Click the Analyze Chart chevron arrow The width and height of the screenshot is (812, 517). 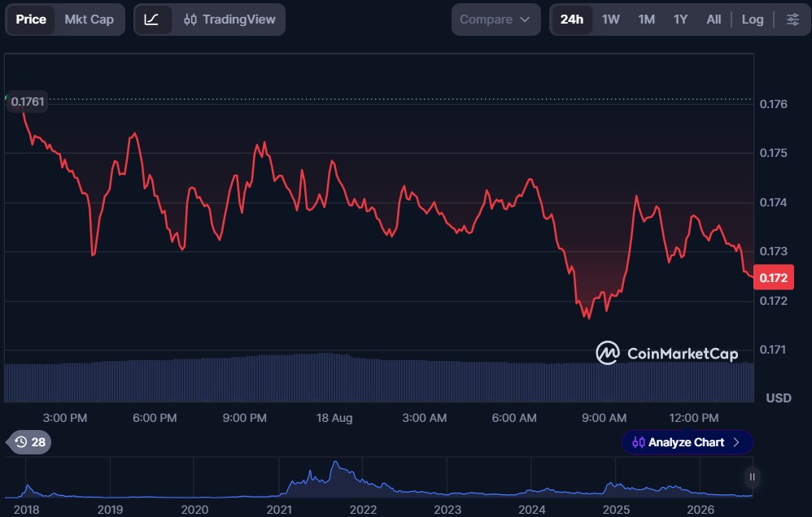pos(736,442)
